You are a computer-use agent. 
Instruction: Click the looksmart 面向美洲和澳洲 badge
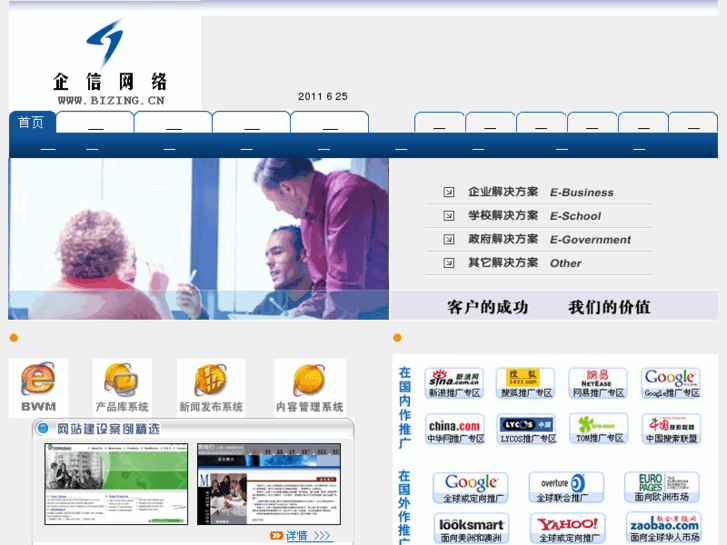click(x=471, y=528)
